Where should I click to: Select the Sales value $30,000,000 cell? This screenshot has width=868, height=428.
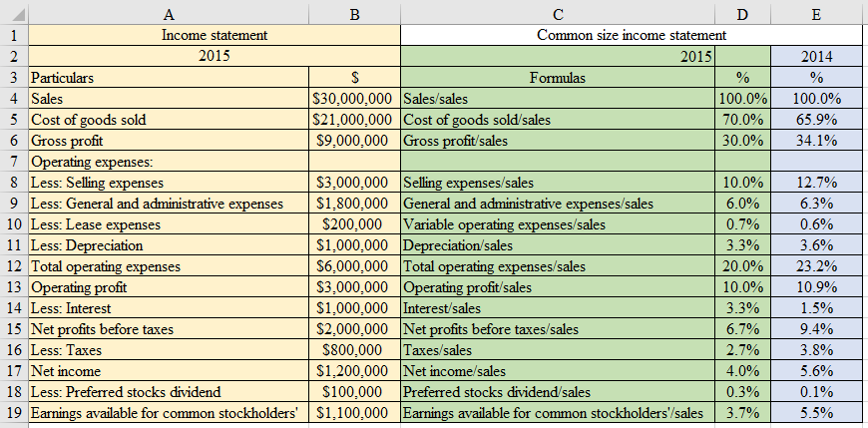click(x=355, y=99)
